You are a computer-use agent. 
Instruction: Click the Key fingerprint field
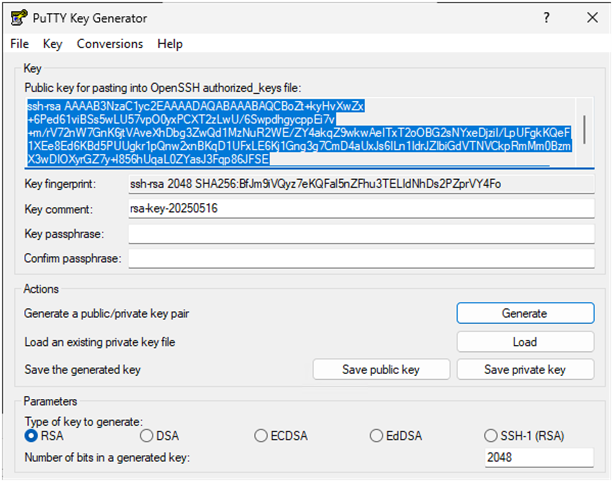pos(362,184)
